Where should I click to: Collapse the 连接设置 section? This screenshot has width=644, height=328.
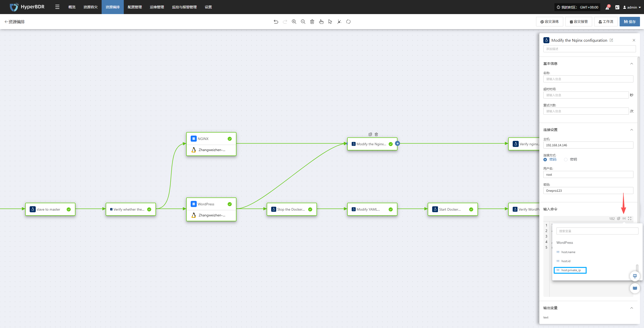tap(631, 130)
